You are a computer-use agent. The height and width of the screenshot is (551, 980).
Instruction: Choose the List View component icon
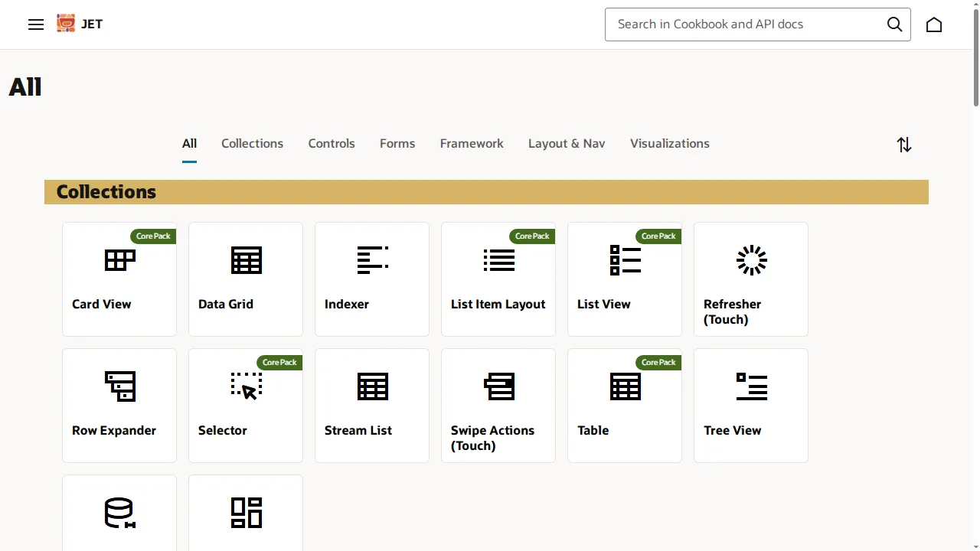point(625,260)
